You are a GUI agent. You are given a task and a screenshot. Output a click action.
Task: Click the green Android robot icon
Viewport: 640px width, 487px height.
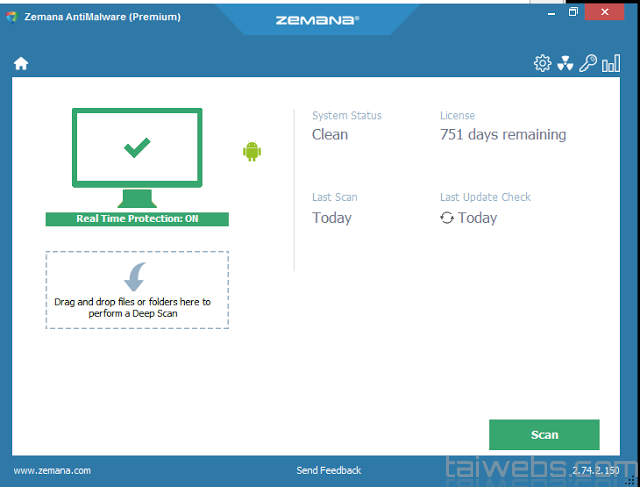click(251, 151)
